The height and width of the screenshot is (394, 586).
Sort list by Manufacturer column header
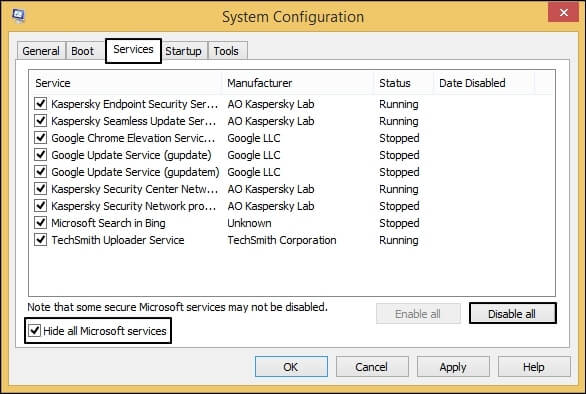pos(298,83)
